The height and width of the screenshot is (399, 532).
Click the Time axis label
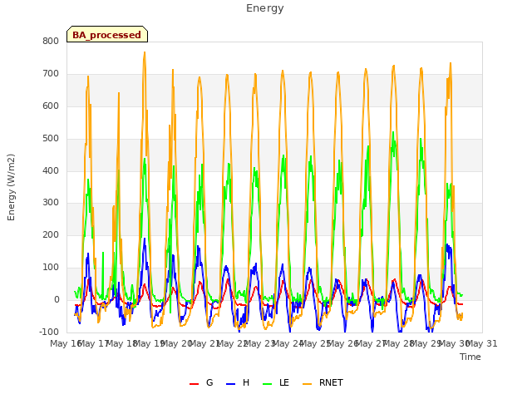(x=470, y=357)
